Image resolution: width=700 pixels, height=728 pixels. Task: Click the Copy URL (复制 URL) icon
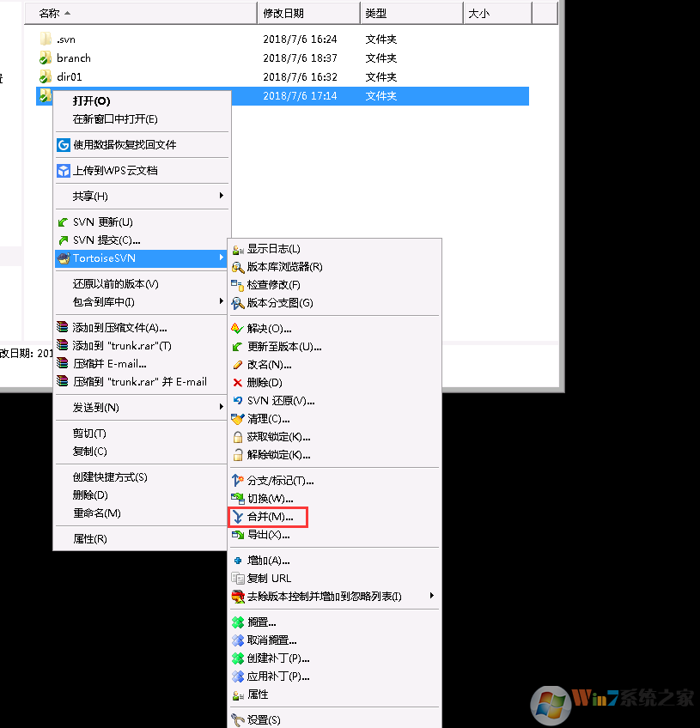(238, 579)
